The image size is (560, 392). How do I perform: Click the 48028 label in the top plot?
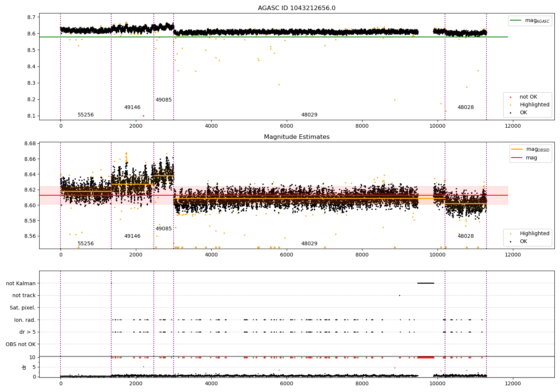(466, 108)
